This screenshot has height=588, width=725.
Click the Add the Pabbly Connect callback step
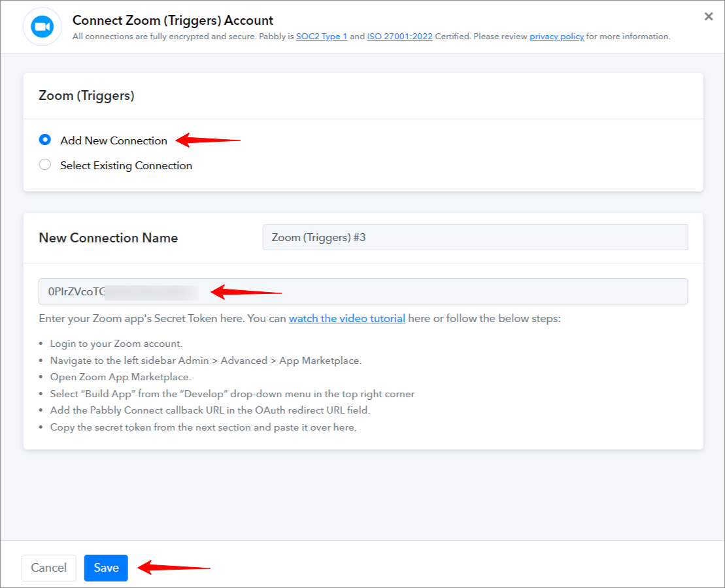[x=210, y=410]
